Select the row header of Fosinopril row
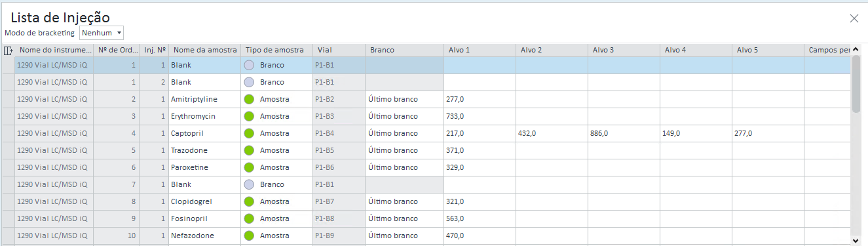This screenshot has width=868, height=246. (x=8, y=218)
